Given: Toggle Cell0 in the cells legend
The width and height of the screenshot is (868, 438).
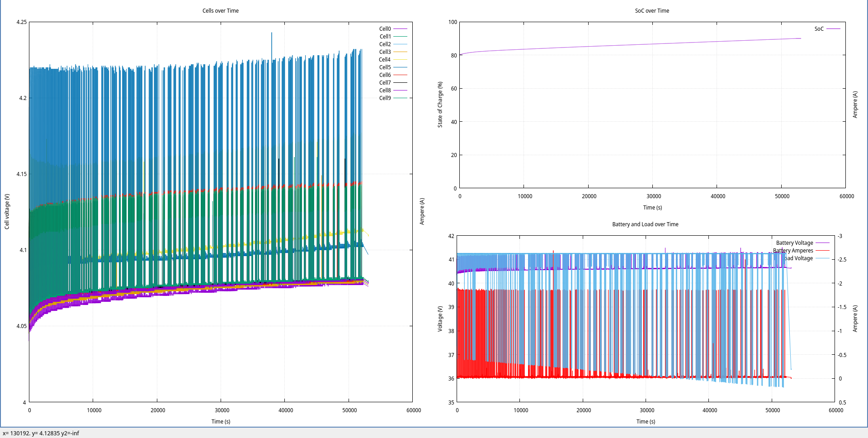Looking at the screenshot, I should click(x=392, y=29).
